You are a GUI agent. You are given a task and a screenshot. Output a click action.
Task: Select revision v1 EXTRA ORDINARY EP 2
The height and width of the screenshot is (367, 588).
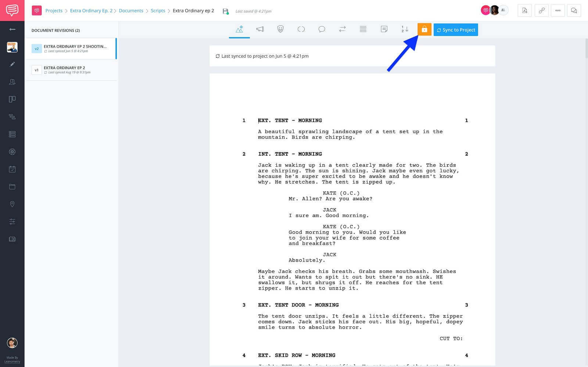72,70
